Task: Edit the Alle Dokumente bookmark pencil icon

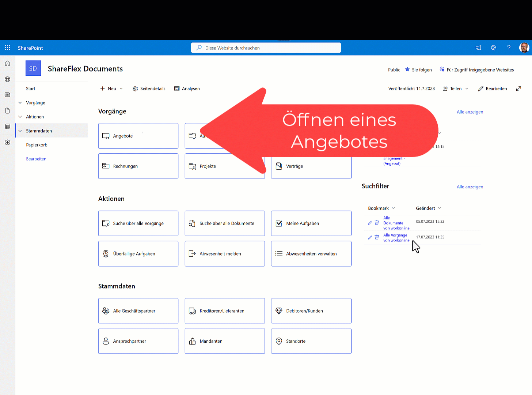Action: click(x=370, y=223)
